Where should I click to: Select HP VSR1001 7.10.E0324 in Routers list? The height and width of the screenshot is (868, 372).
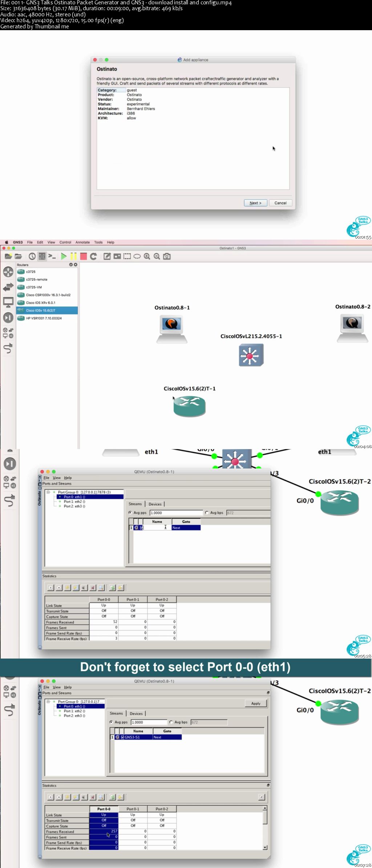pos(47,318)
